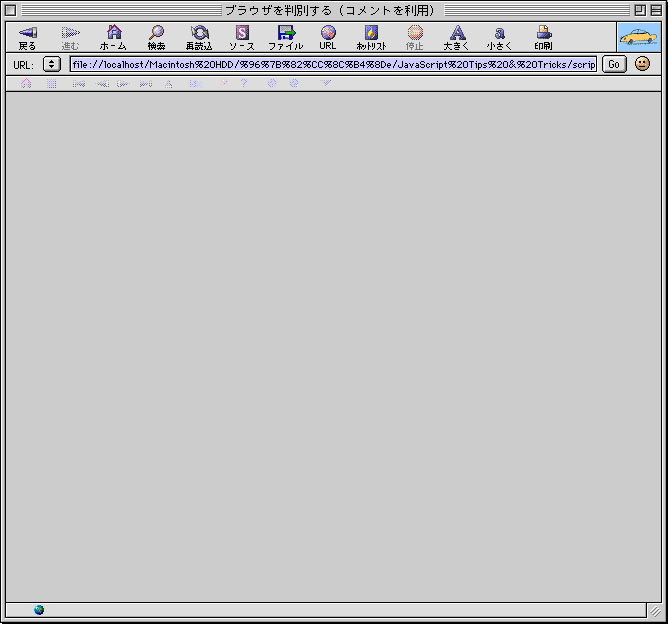Click the grayed-out 停止 stop button

[414, 37]
